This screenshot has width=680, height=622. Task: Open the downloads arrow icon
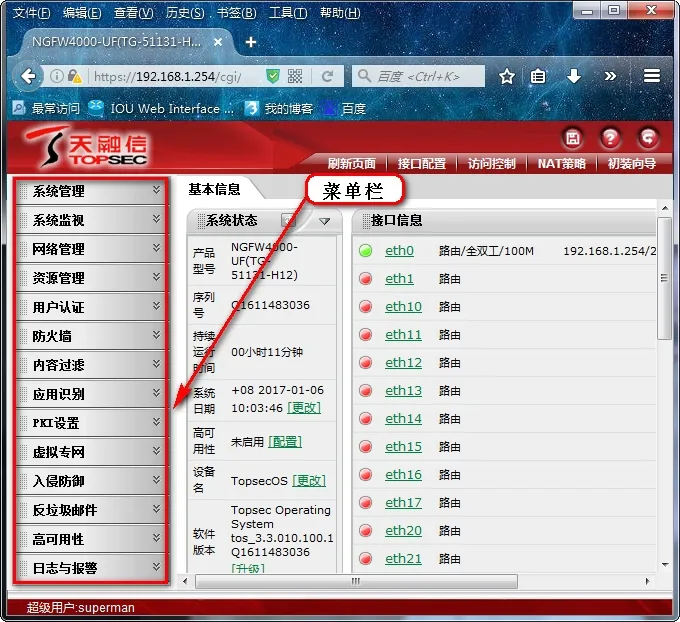574,77
